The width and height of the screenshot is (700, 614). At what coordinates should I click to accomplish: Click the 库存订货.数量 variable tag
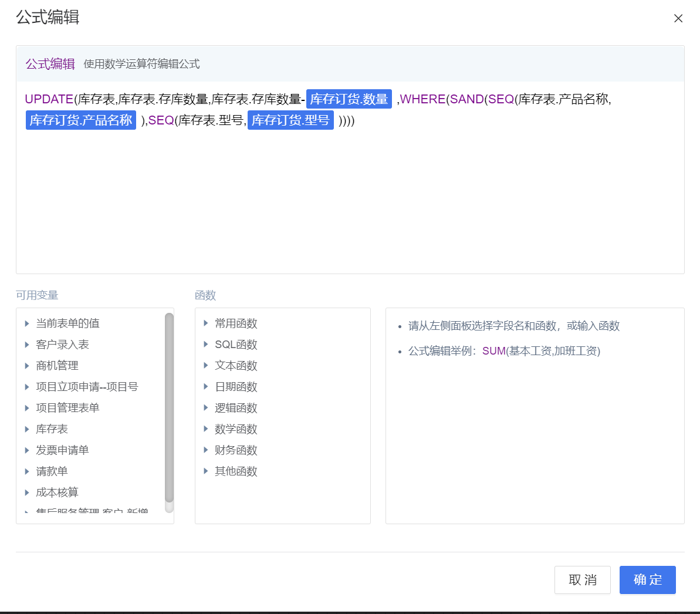[x=349, y=99]
